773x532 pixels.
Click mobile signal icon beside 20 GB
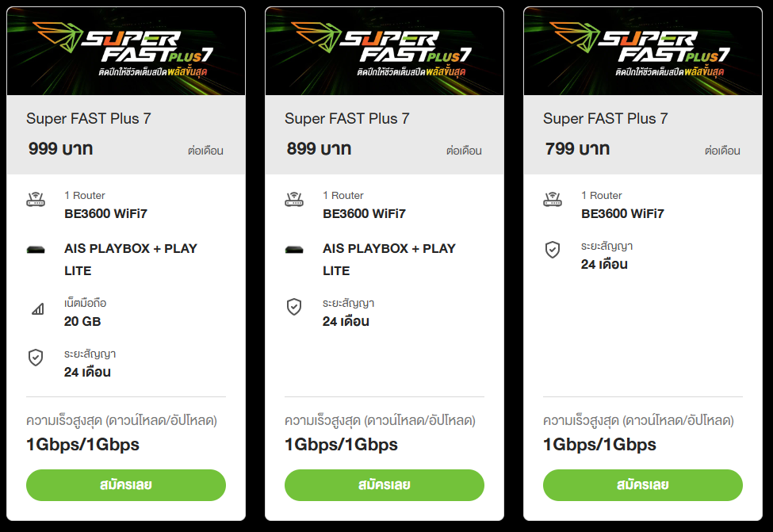(37, 308)
